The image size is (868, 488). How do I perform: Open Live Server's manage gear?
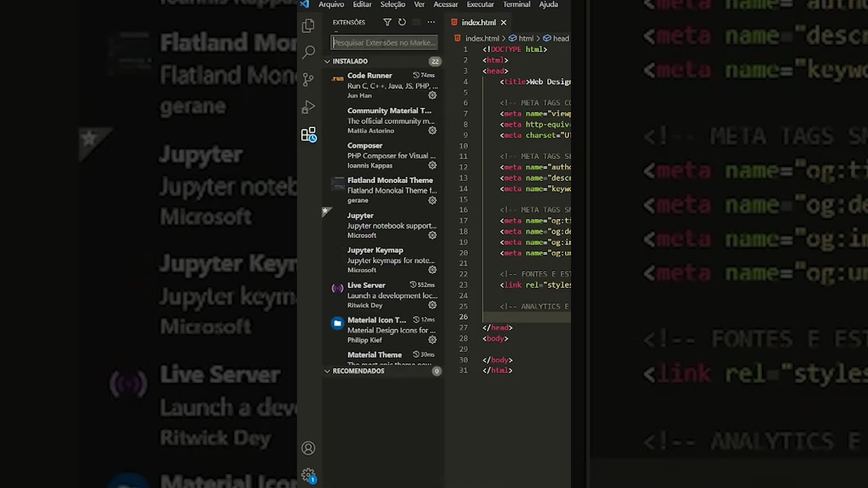[432, 305]
